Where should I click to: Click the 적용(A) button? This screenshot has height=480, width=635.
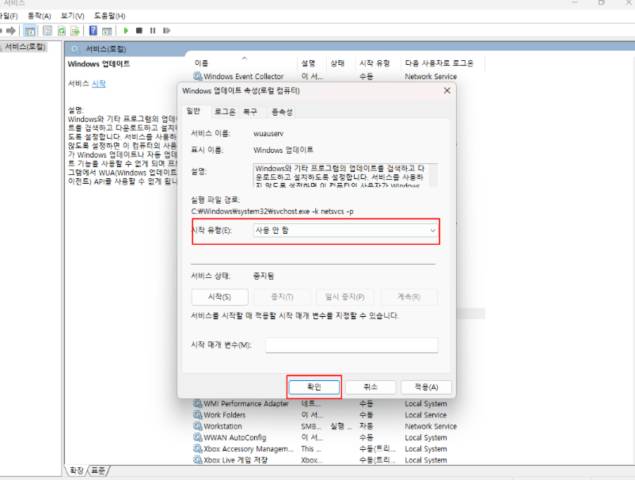click(426, 387)
